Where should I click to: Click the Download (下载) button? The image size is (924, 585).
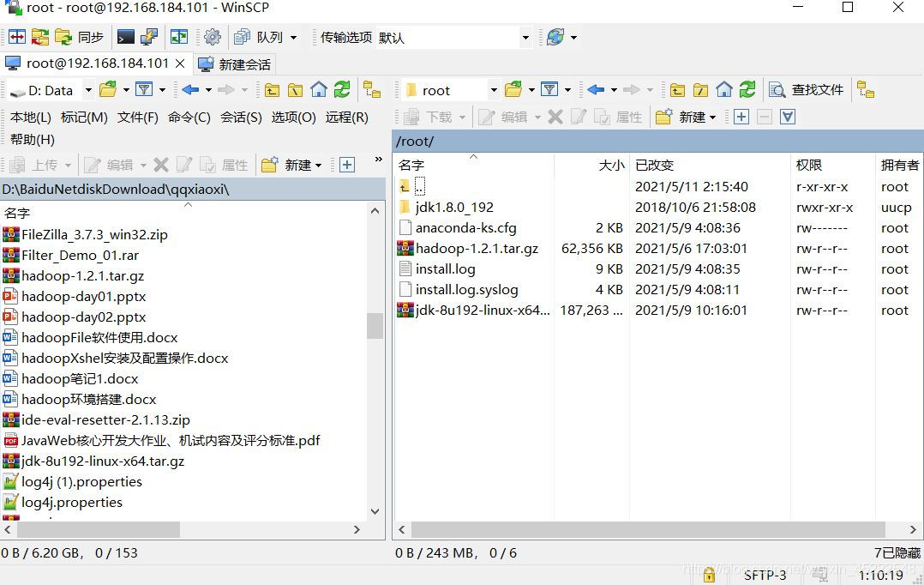pyautogui.click(x=429, y=117)
